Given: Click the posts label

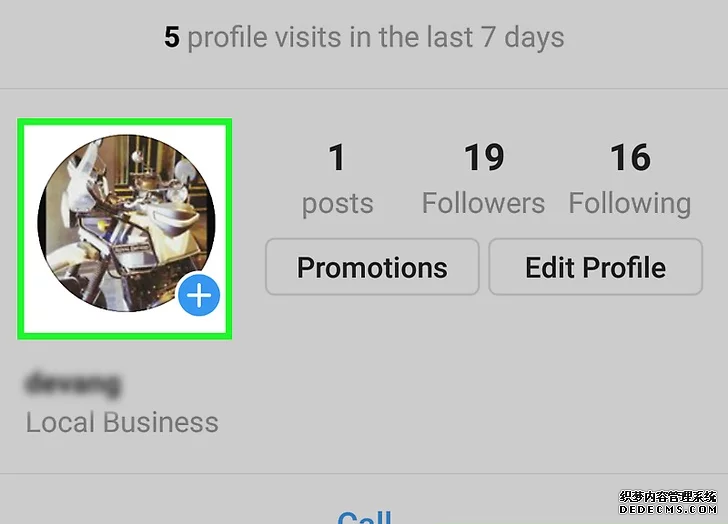Looking at the screenshot, I should [x=338, y=204].
